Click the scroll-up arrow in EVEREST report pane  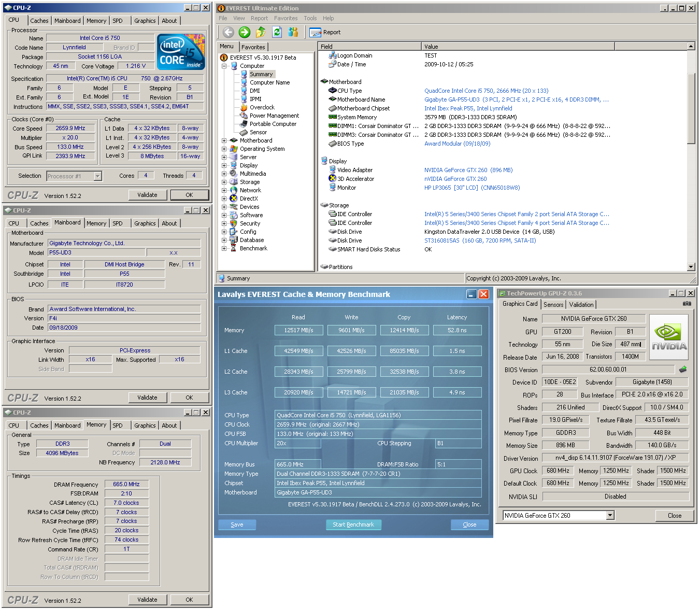(x=691, y=46)
